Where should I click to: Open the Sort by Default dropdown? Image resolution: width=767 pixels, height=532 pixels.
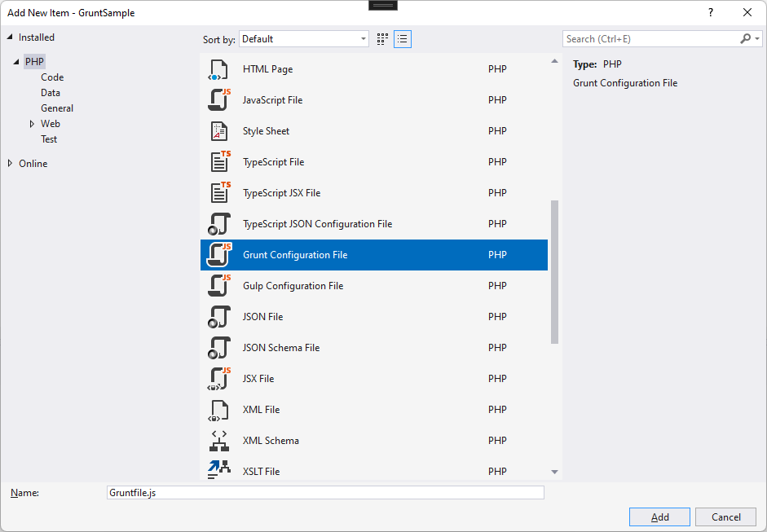(304, 39)
